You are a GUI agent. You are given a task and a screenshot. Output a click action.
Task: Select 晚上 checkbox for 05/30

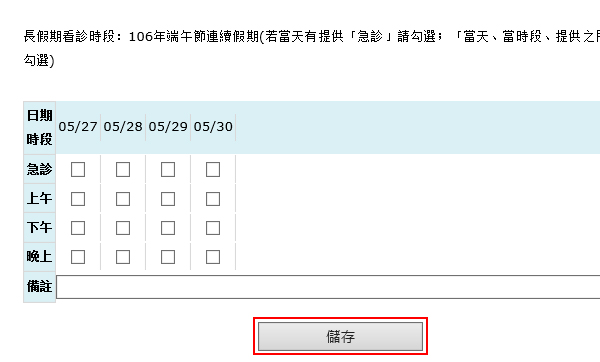click(x=213, y=257)
